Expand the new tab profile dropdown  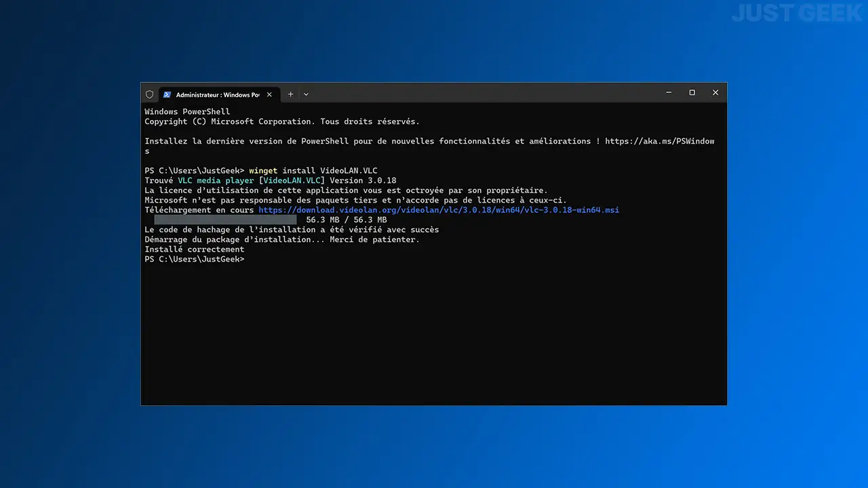tap(306, 94)
